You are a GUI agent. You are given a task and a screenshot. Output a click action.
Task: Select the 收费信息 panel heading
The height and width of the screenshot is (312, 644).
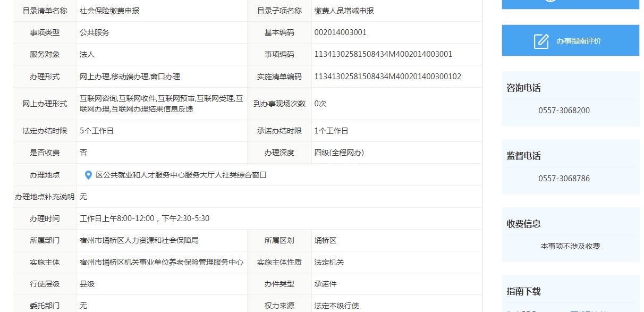[523, 224]
